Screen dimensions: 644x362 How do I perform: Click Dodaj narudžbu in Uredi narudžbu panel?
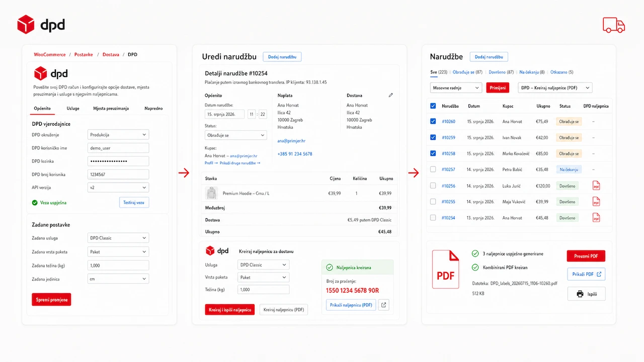282,57
